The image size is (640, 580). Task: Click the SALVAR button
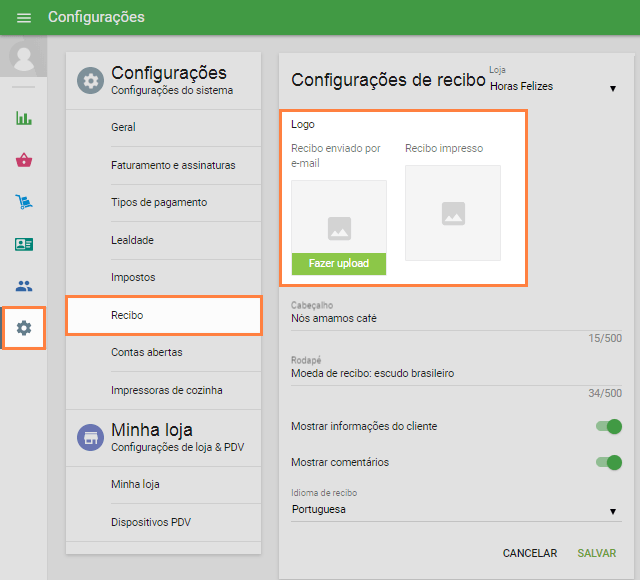pos(597,553)
